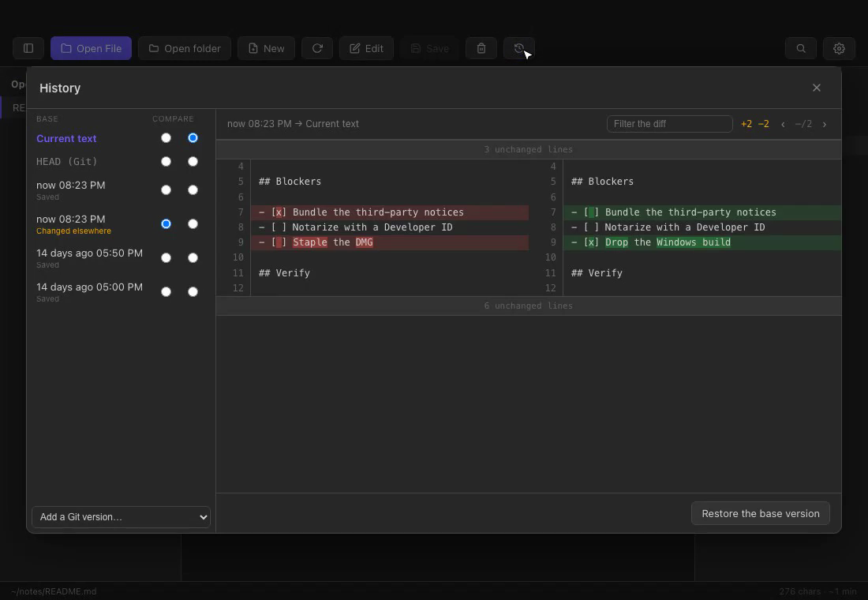This screenshot has width=868, height=600.
Task: Click the trash delete icon
Action: [x=481, y=48]
